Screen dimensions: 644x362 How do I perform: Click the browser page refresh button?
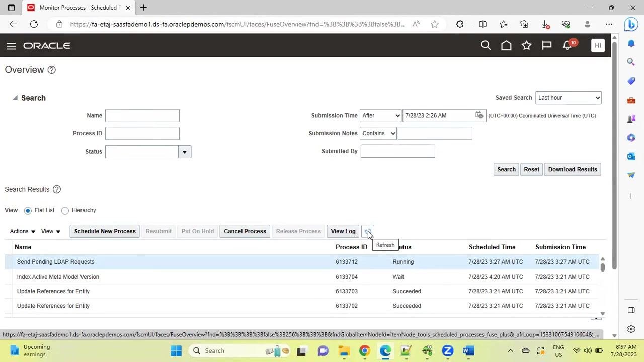[34, 24]
